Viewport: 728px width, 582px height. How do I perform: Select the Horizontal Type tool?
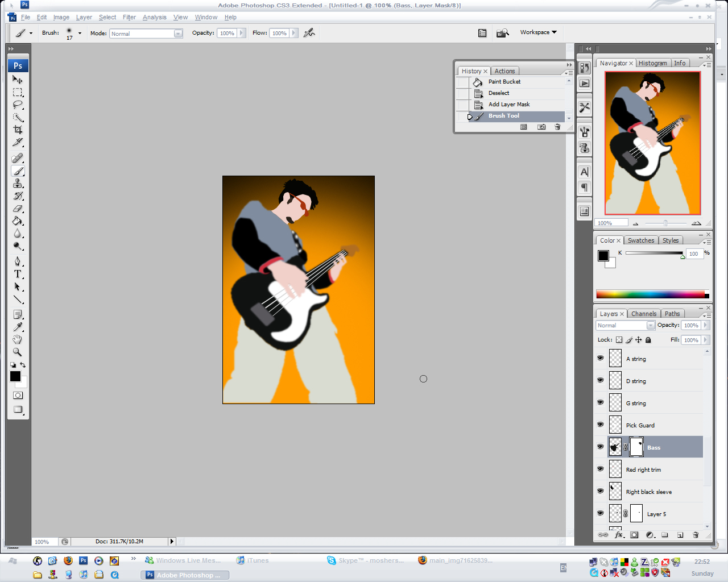click(x=18, y=274)
